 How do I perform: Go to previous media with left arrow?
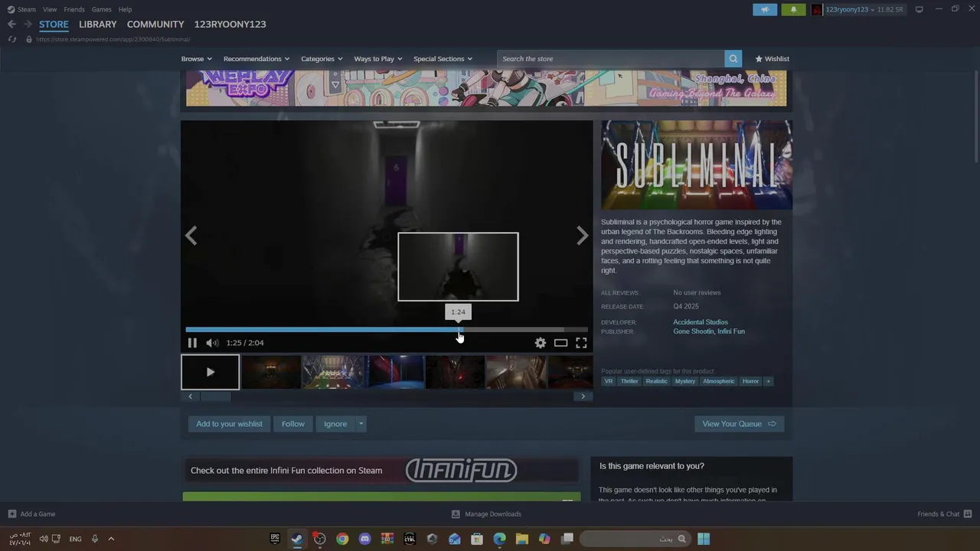[191, 236]
